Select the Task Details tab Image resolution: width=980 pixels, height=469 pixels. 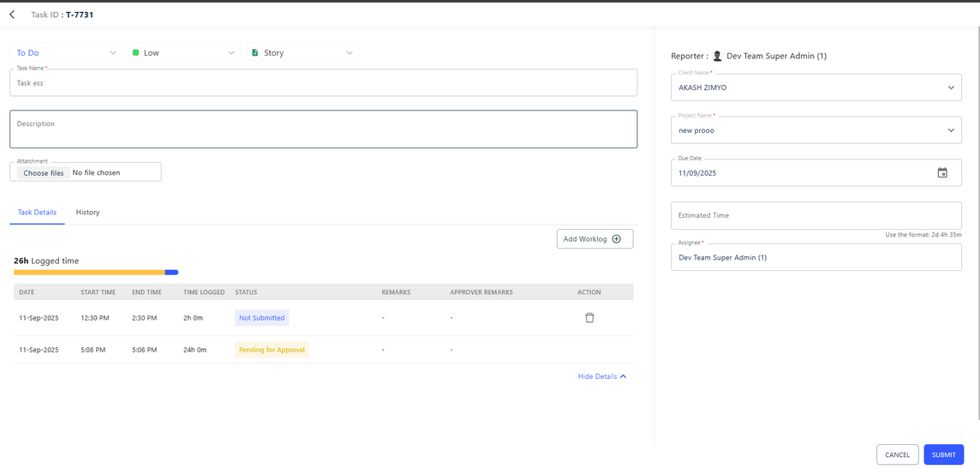pyautogui.click(x=37, y=213)
